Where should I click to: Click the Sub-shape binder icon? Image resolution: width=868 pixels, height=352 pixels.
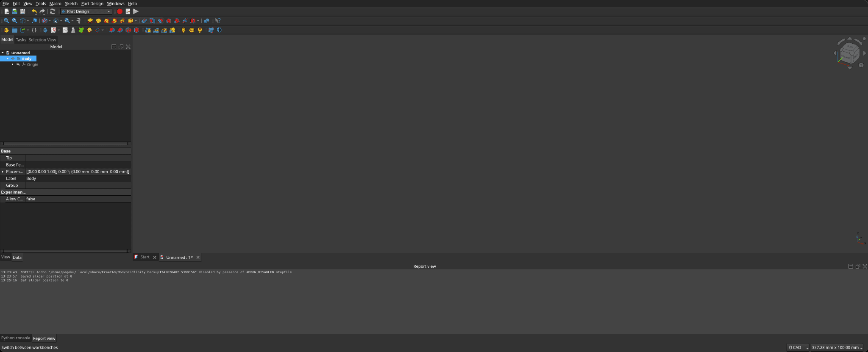coord(81,30)
